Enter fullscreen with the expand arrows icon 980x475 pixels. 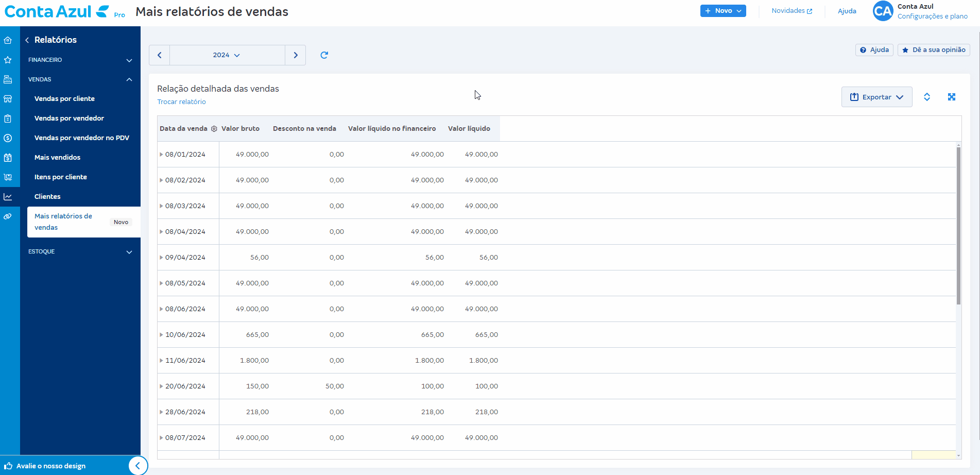(952, 97)
